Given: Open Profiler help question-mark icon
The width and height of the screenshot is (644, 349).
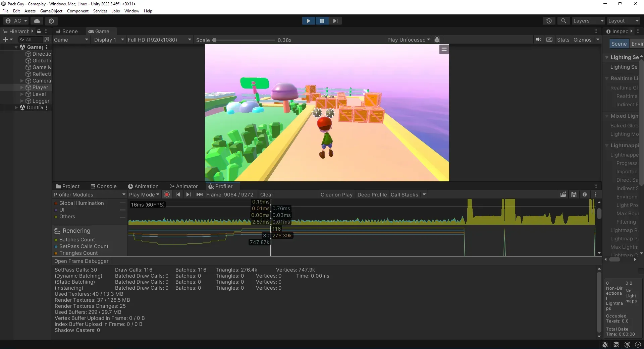Looking at the screenshot, I should coord(585,194).
